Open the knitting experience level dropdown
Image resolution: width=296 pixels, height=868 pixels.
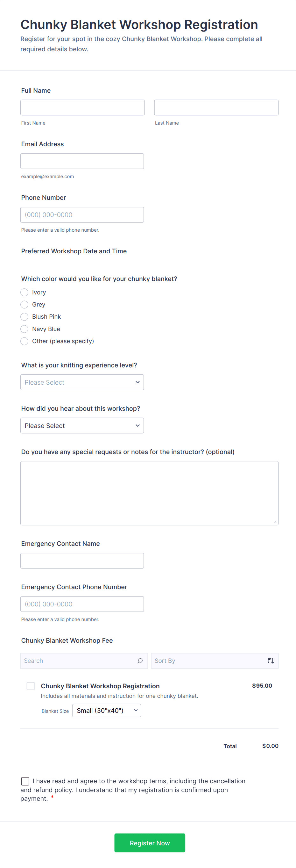pos(82,382)
